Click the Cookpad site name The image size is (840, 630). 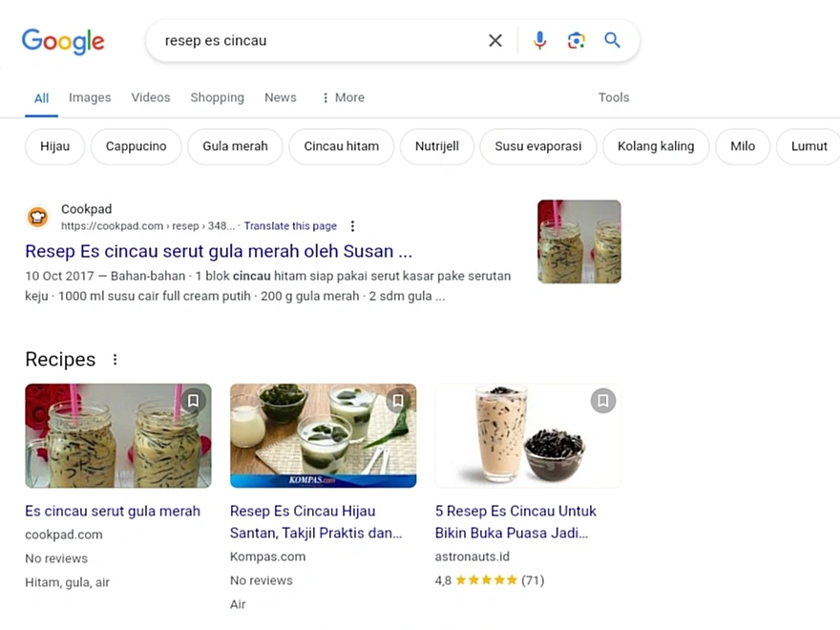click(86, 209)
